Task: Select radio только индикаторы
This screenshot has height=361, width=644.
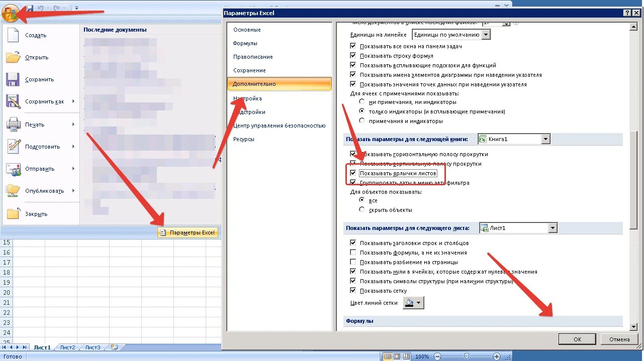Action: click(362, 111)
